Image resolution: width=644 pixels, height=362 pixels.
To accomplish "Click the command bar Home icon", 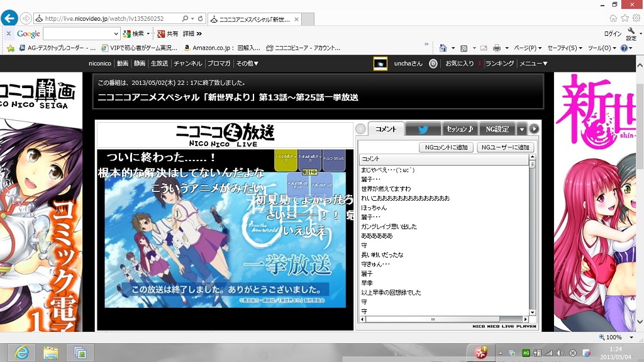I will click(x=443, y=48).
